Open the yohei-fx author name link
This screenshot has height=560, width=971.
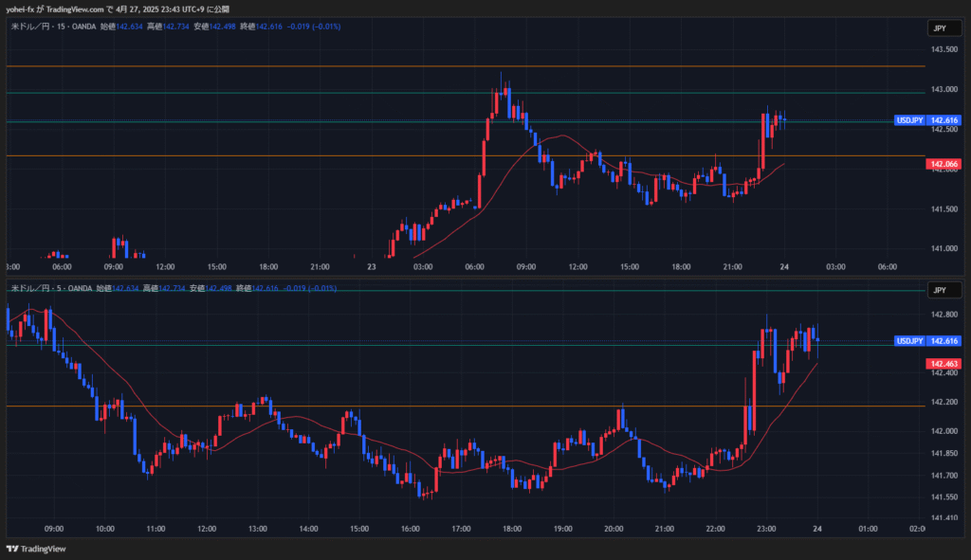point(21,9)
